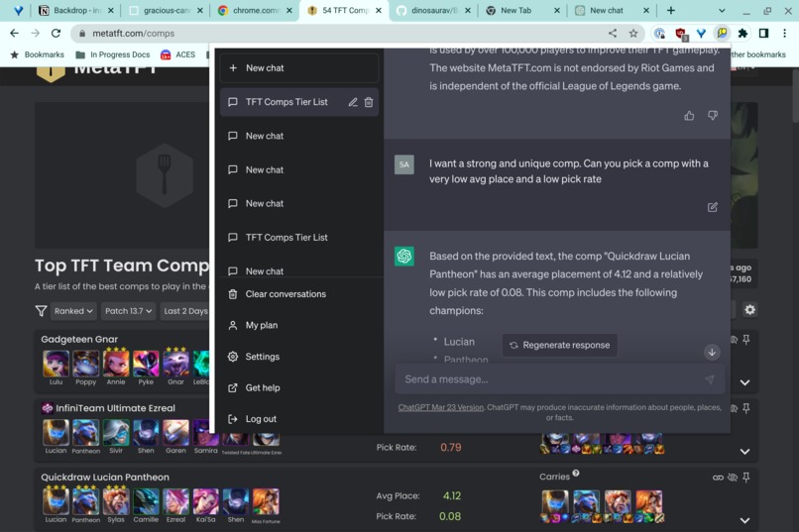Open comps settings gear icon on MetaTFT
Viewport: 799px width, 532px height.
(x=749, y=309)
